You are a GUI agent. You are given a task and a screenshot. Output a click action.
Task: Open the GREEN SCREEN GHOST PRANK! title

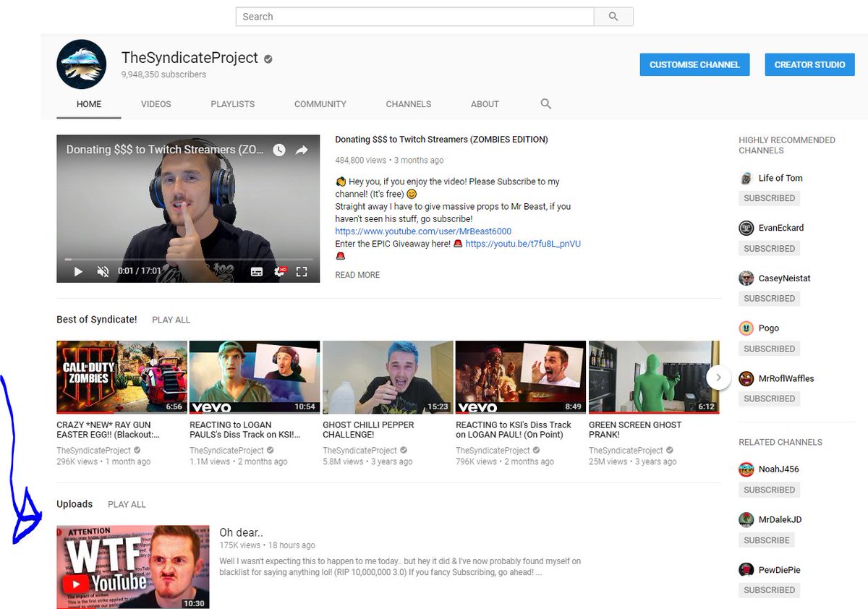click(635, 430)
